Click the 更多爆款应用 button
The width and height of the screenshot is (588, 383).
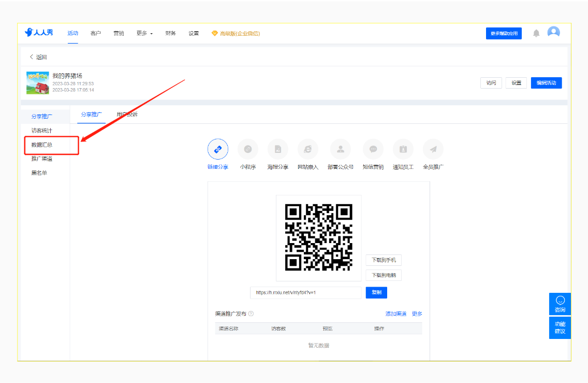(x=504, y=33)
